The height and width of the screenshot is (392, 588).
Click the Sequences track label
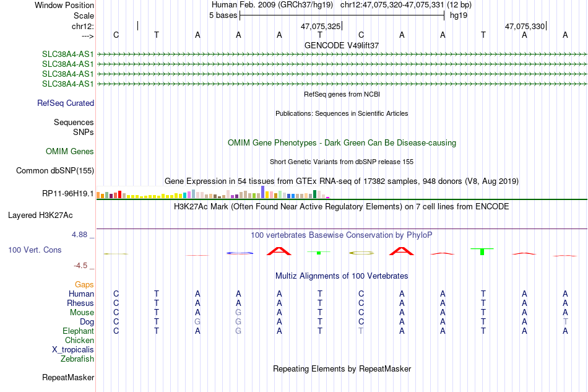(x=74, y=122)
